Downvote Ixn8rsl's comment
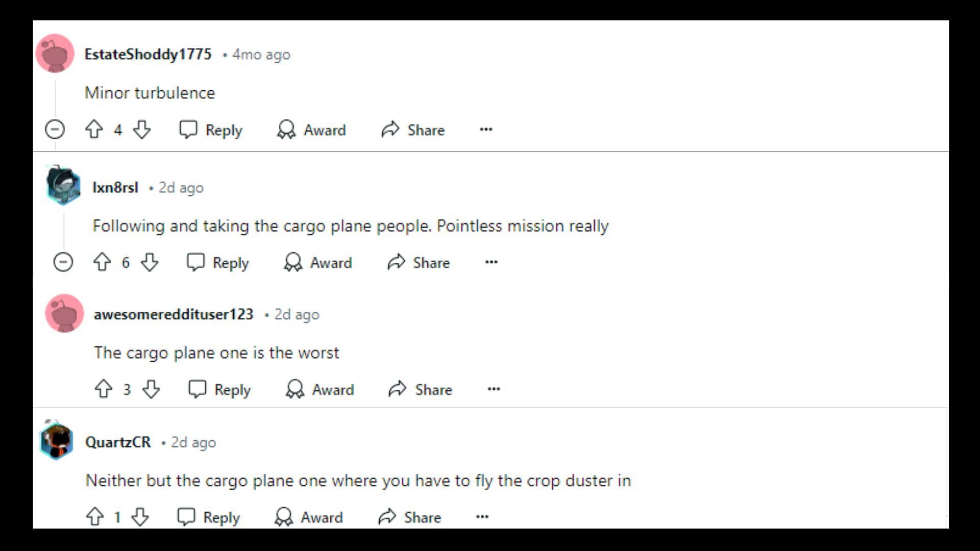980x551 pixels. click(150, 262)
